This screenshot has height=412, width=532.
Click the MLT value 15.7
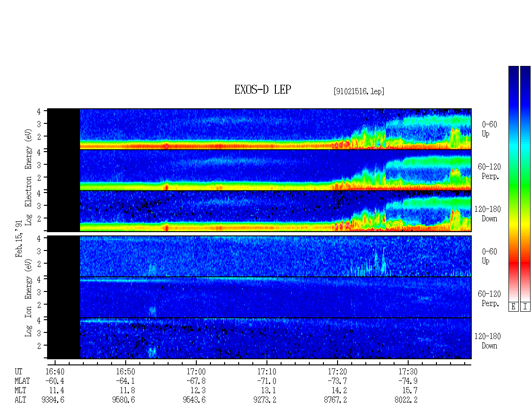pyautogui.click(x=410, y=391)
